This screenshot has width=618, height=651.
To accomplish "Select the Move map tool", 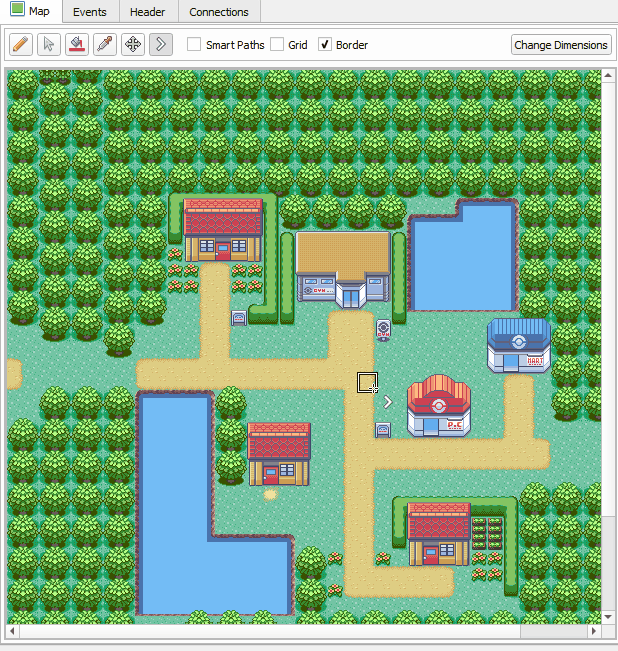I will [x=133, y=44].
